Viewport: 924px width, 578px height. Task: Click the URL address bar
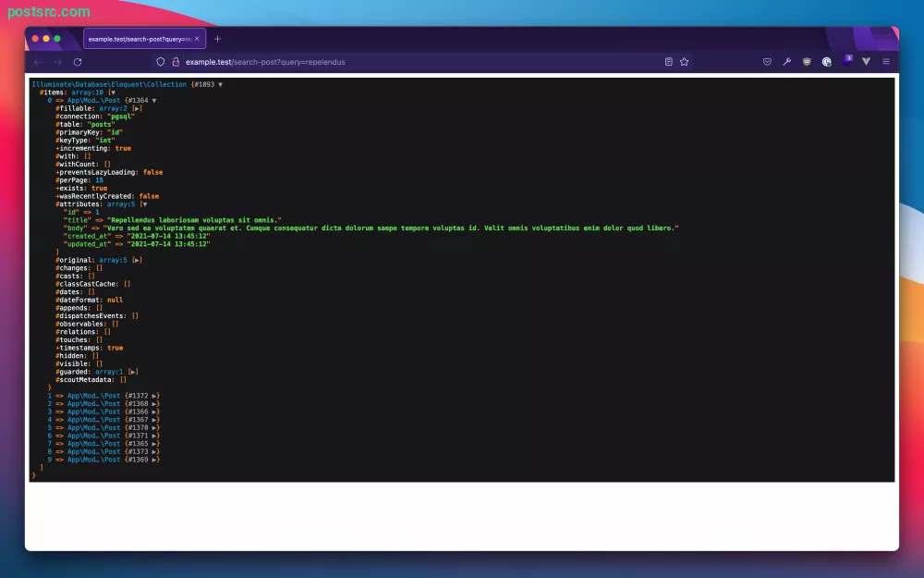point(412,62)
